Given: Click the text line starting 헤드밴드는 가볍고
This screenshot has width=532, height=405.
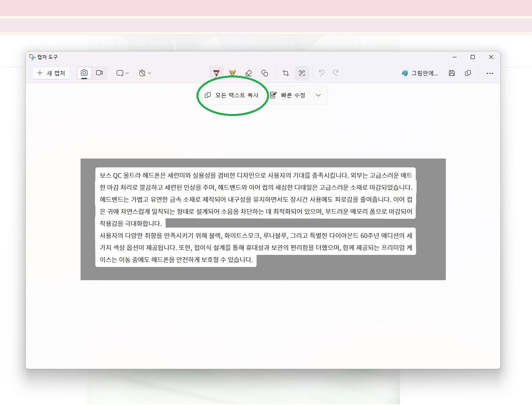Looking at the screenshot, I should [x=256, y=199].
